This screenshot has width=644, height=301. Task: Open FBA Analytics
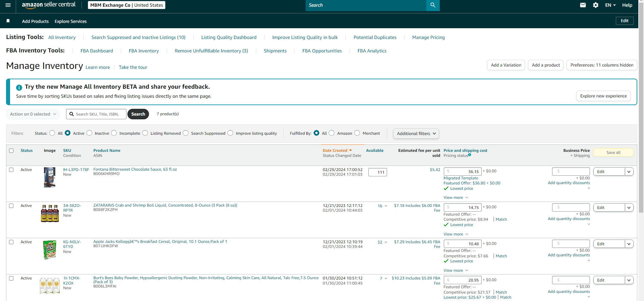coord(372,51)
